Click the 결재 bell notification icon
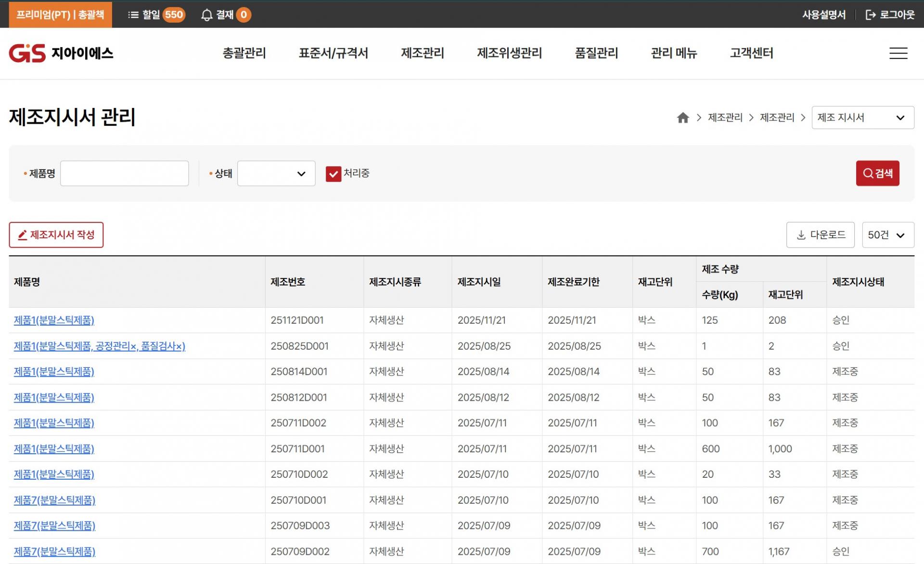The image size is (924, 564). 207,15
